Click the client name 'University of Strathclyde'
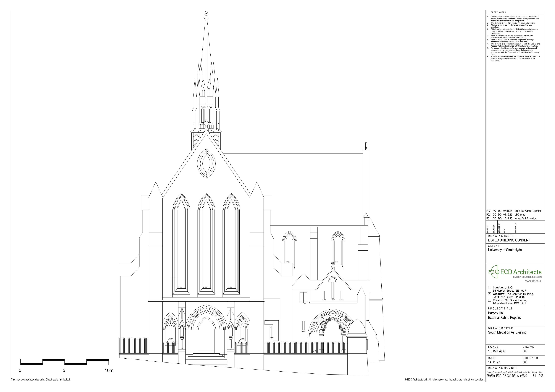This screenshot has height=392, width=555. click(505, 250)
